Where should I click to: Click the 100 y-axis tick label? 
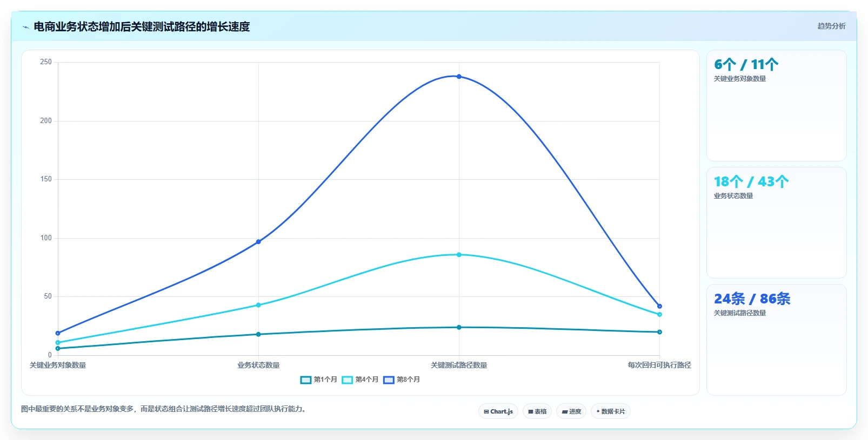pyautogui.click(x=46, y=238)
